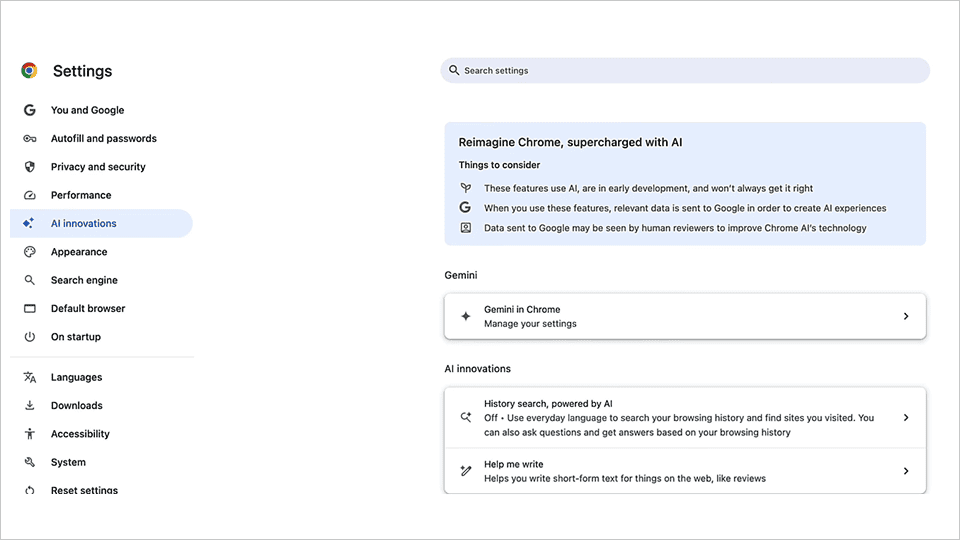This screenshot has height=540, width=960.
Task: Click the palette icon for Appearance
Action: pos(29,252)
